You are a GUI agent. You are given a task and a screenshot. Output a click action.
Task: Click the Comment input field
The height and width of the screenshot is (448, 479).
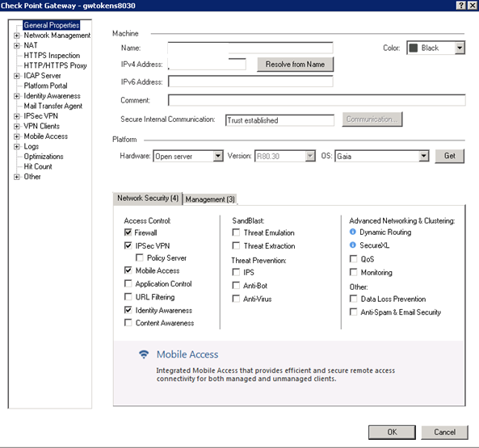coord(317,100)
